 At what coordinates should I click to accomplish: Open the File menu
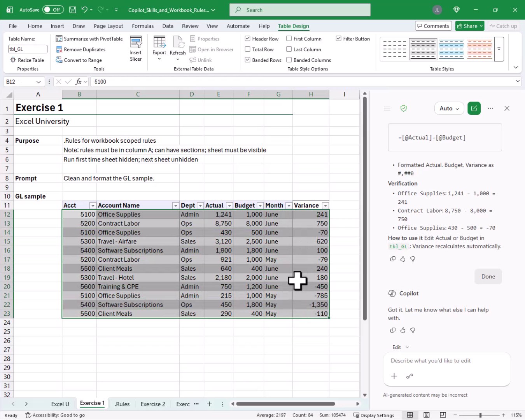point(13,26)
